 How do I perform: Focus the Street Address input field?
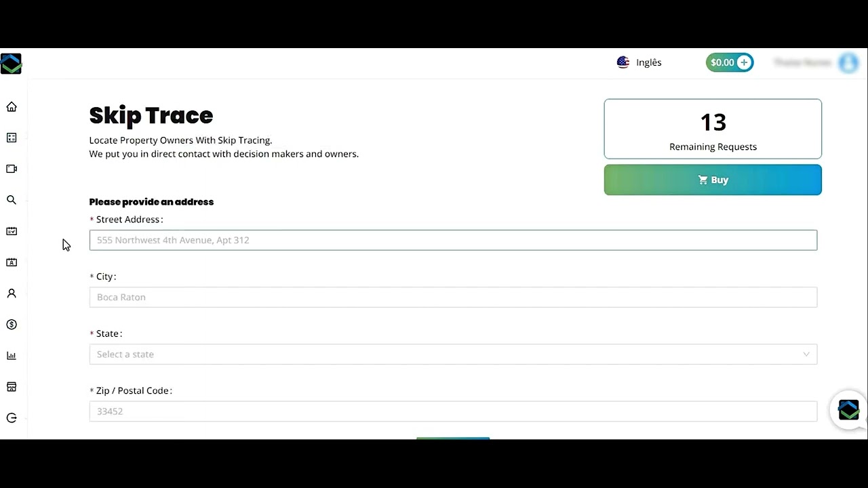point(453,240)
